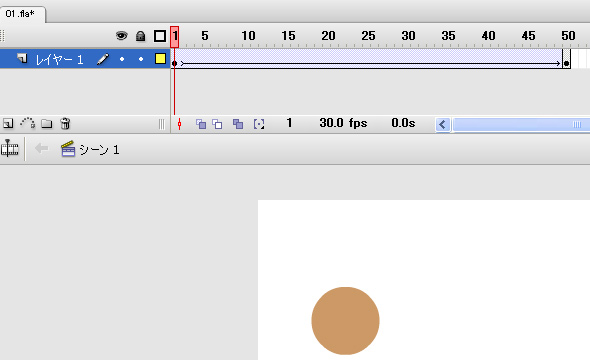Enable onion skin

click(x=201, y=124)
